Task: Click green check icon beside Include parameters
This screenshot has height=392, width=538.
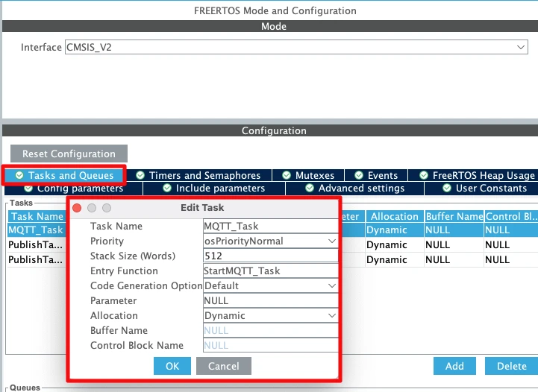Action: pos(167,188)
